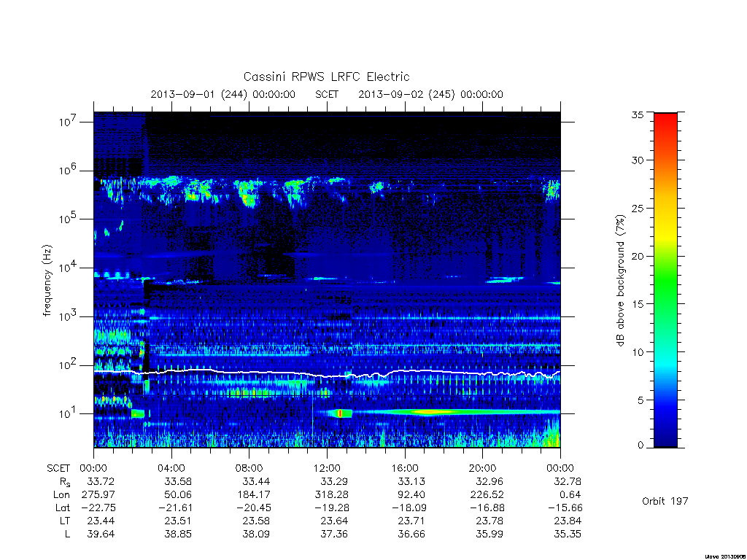747x560 pixels.
Task: Click the LT value '23.84'
Action: pos(568,521)
